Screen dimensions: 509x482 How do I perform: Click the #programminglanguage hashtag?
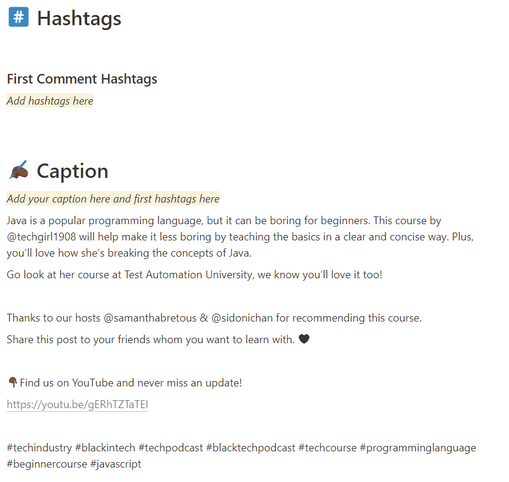(418, 447)
